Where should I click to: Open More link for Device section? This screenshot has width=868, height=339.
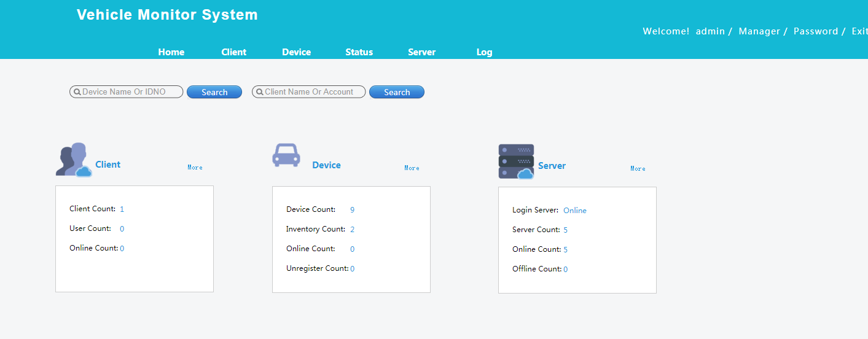click(412, 168)
